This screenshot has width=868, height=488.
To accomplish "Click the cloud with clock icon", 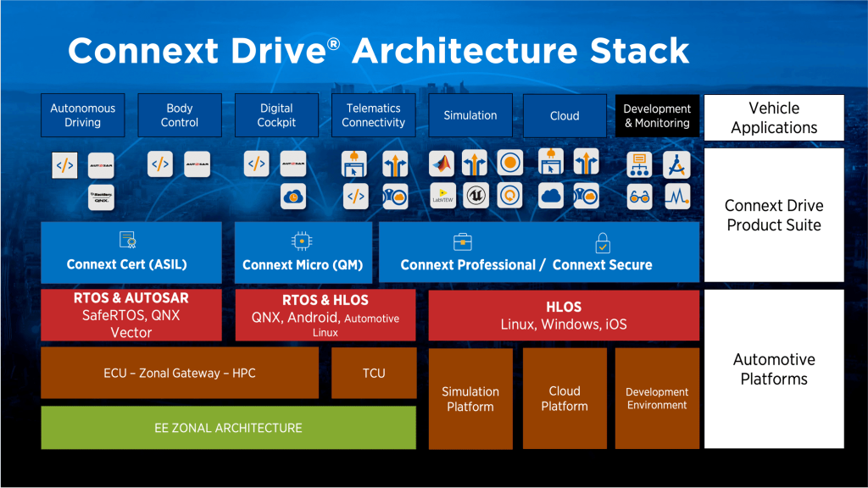I will (293, 197).
